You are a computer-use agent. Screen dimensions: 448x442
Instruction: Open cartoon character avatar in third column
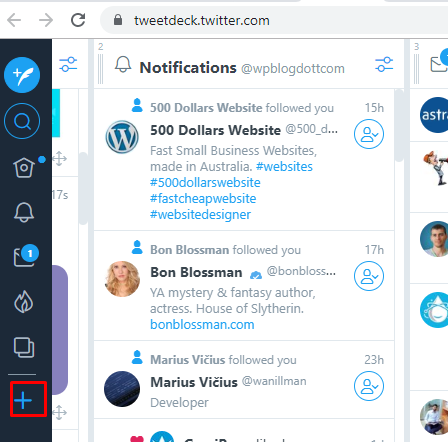pyautogui.click(x=435, y=168)
